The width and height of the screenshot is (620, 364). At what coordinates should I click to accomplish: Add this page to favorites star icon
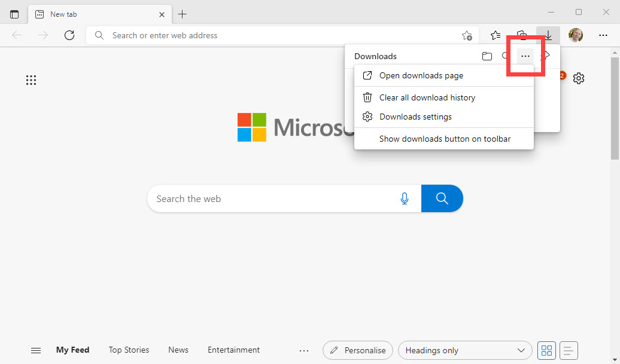467,35
